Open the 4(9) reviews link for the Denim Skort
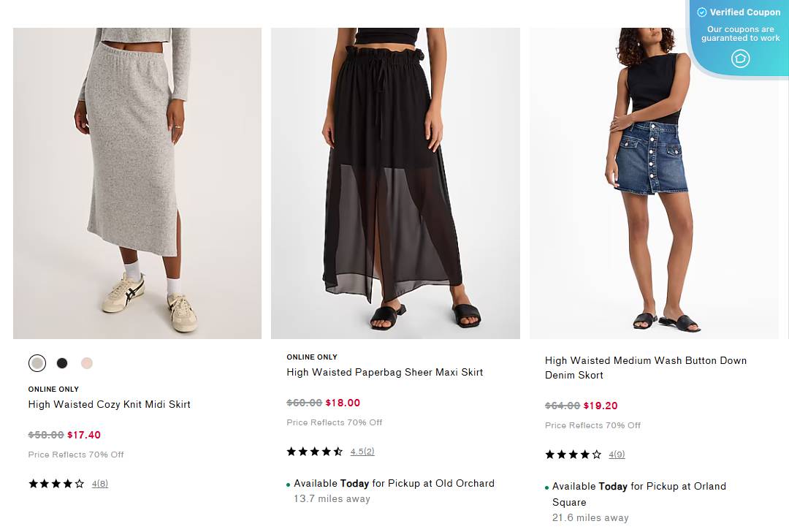Viewport: 789px width, 532px height. click(617, 455)
